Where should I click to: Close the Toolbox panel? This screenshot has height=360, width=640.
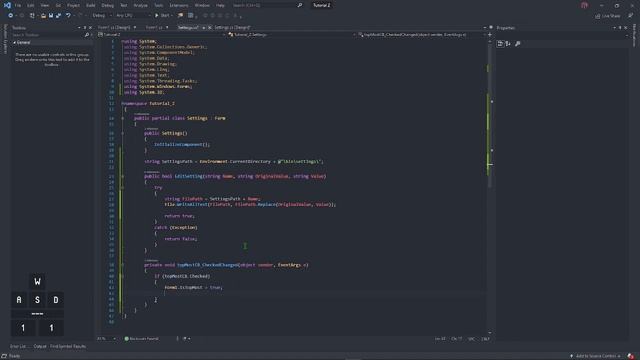pos(90,28)
